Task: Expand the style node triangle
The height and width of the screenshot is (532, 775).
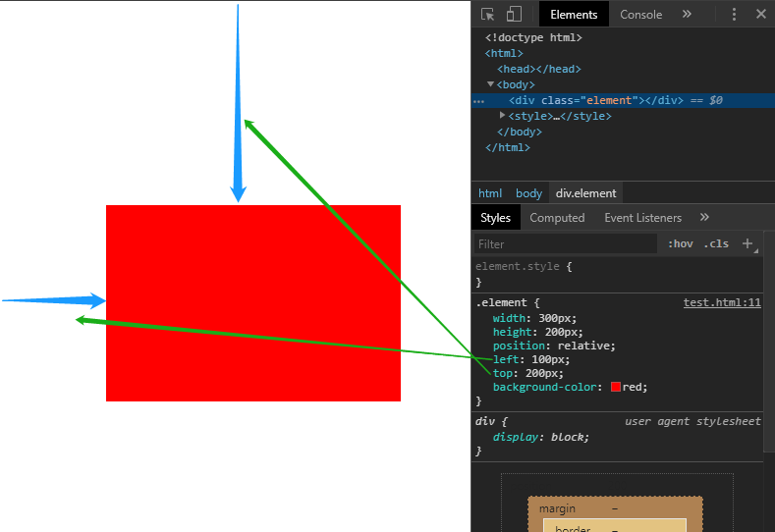Action: point(502,115)
